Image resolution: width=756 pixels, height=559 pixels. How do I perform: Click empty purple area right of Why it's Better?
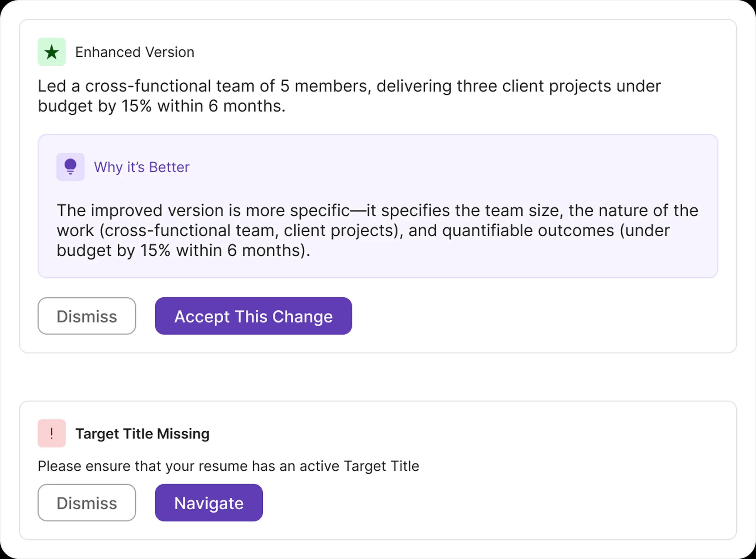point(440,167)
